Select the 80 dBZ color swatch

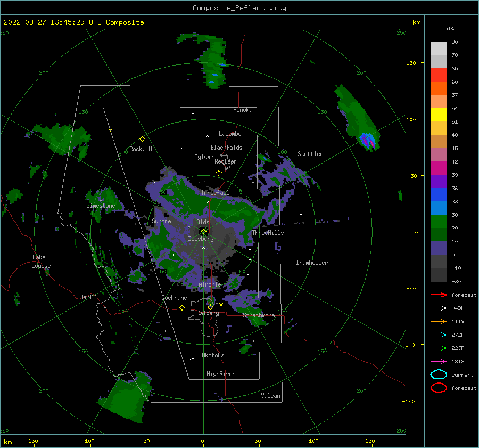pos(439,48)
